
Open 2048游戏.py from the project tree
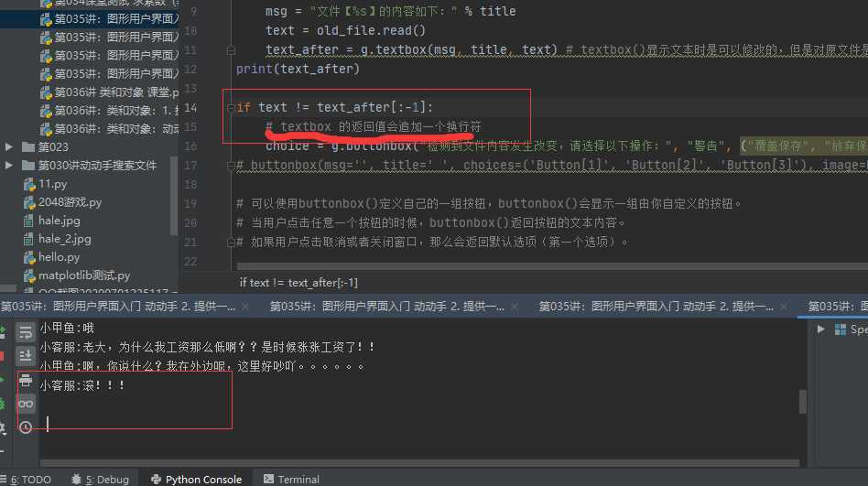70,202
